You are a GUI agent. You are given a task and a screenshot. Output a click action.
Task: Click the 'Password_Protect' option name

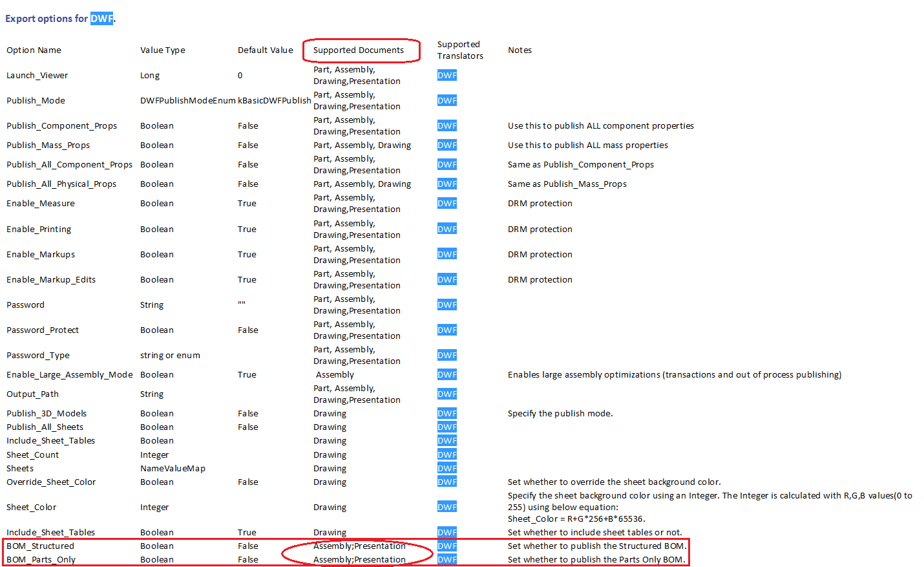(43, 330)
